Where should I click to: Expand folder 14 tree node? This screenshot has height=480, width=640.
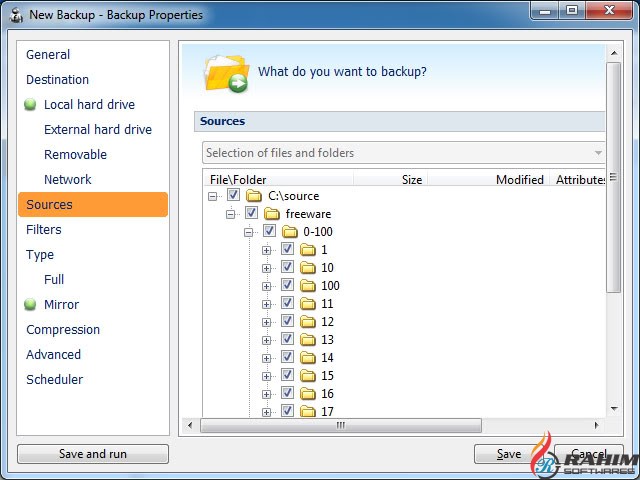coord(267,358)
